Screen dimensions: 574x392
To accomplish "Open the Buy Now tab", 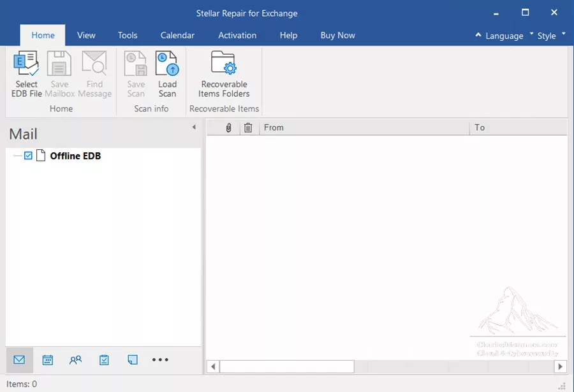I will [338, 35].
